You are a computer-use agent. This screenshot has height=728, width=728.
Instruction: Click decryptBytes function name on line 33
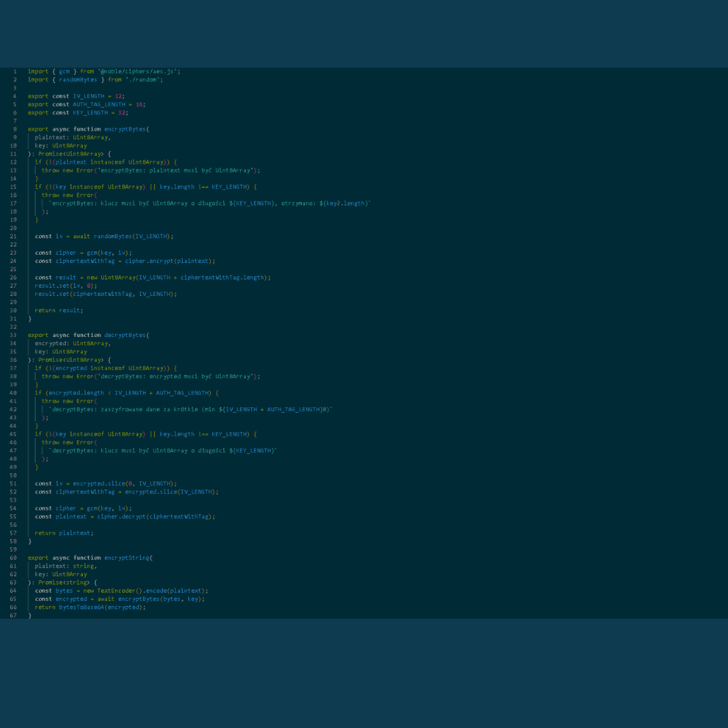[x=125, y=335]
